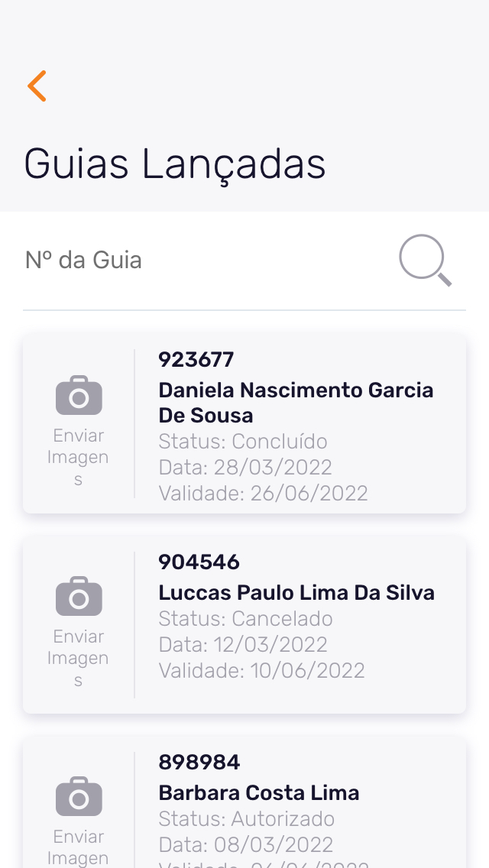
Task: Click camera icon for guide 923677
Action: (x=79, y=395)
